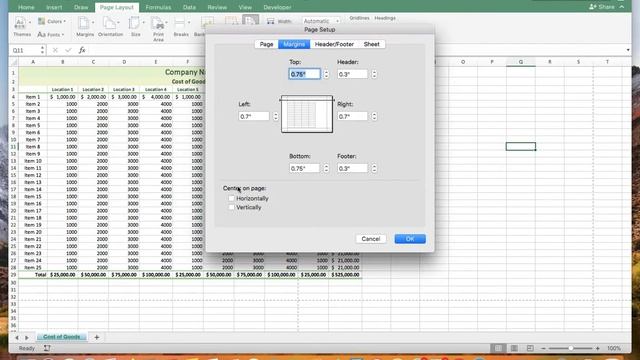Switch to Normal view icon

pos(498,348)
